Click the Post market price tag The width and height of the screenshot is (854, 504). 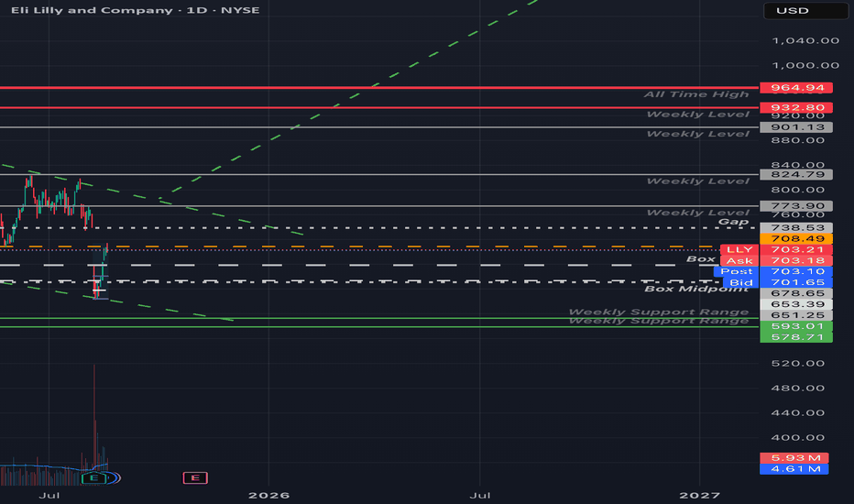point(736,271)
